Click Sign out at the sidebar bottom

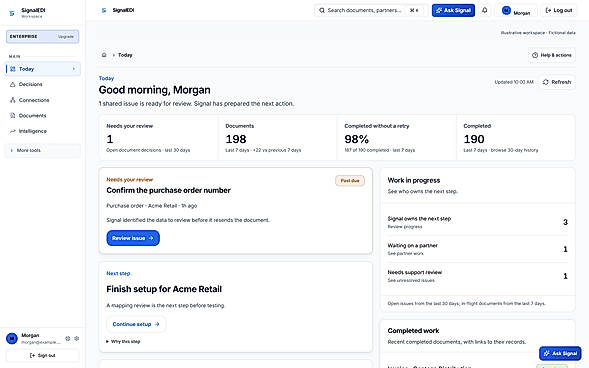tap(42, 355)
